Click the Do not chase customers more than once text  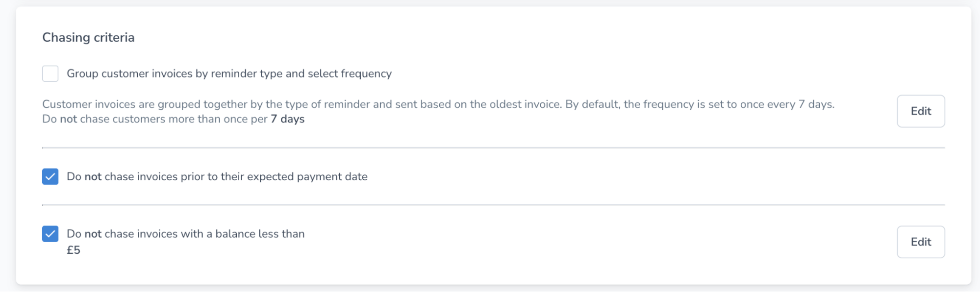point(154,119)
